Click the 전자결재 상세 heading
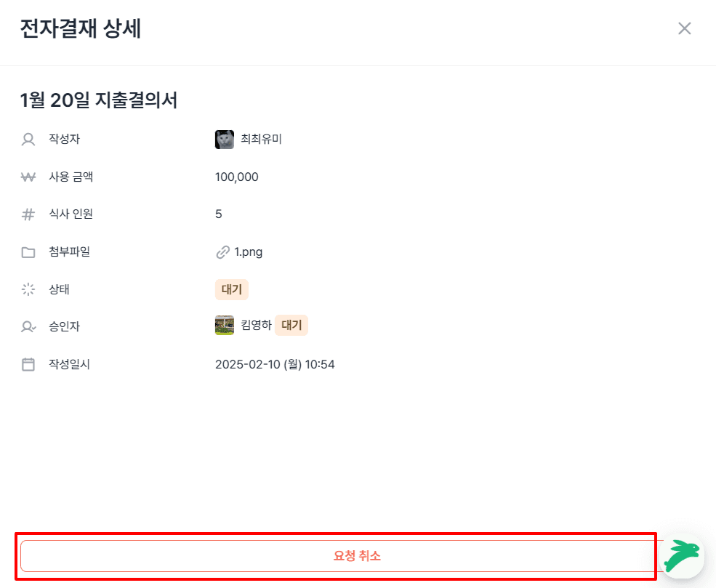The width and height of the screenshot is (716, 588). click(x=80, y=29)
